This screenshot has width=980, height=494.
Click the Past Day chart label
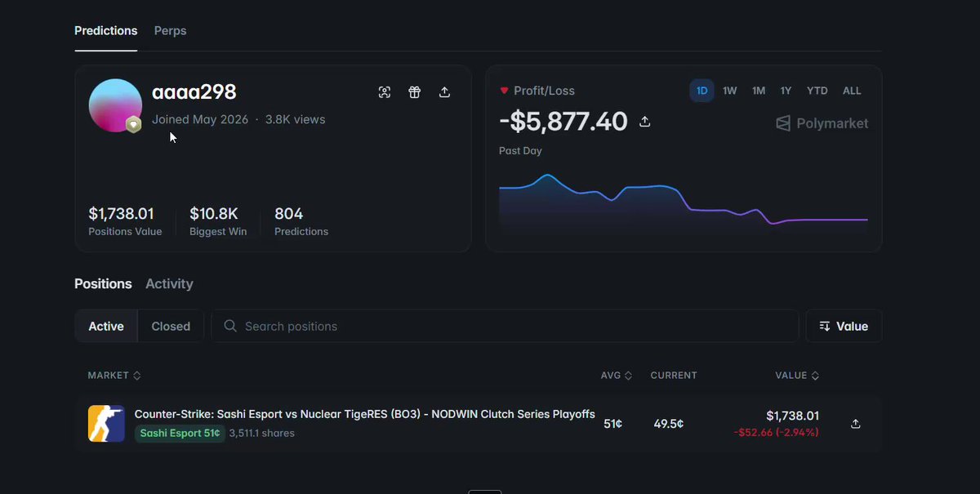(520, 151)
